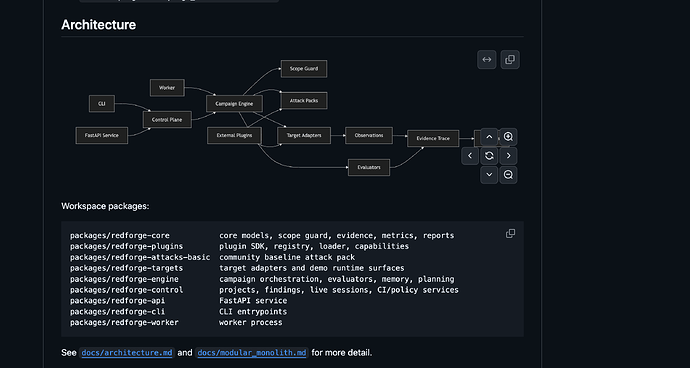Click 'worker process' description
690x368 pixels.
click(251, 323)
